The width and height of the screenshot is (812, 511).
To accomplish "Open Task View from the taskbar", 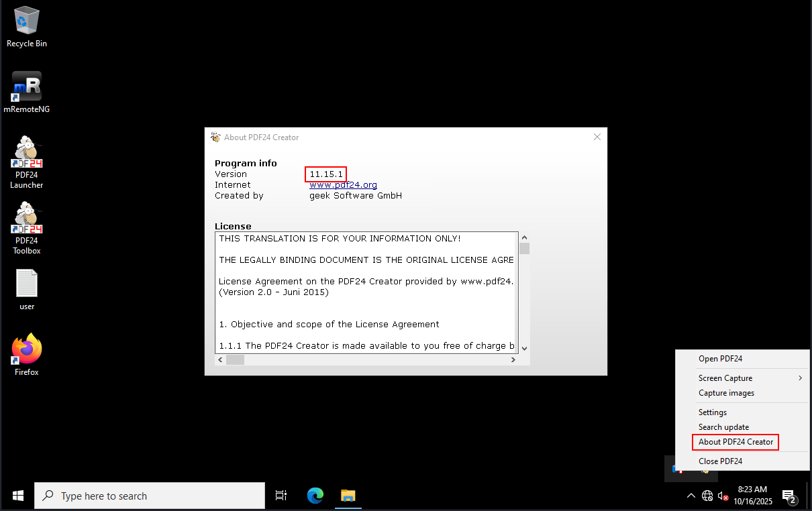I will [281, 496].
